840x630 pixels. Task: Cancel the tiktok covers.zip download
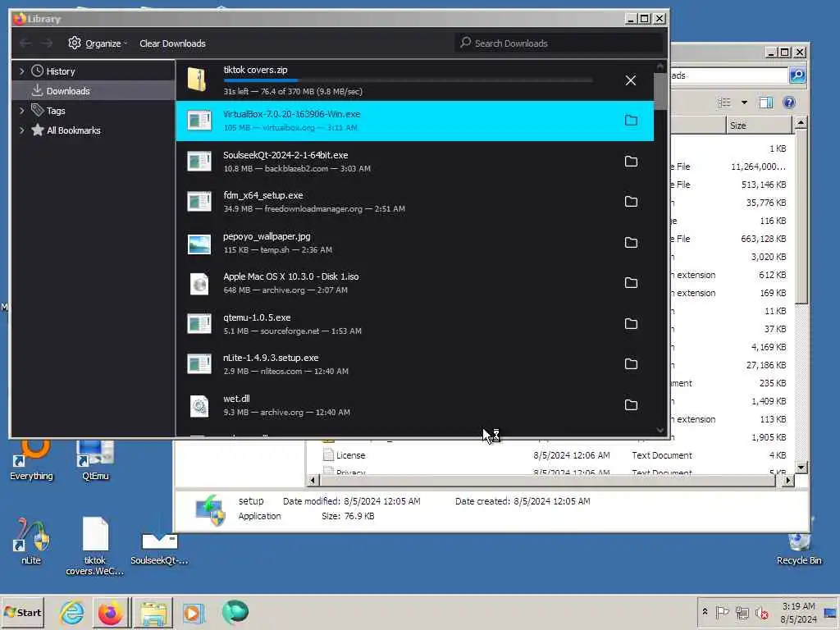(631, 80)
